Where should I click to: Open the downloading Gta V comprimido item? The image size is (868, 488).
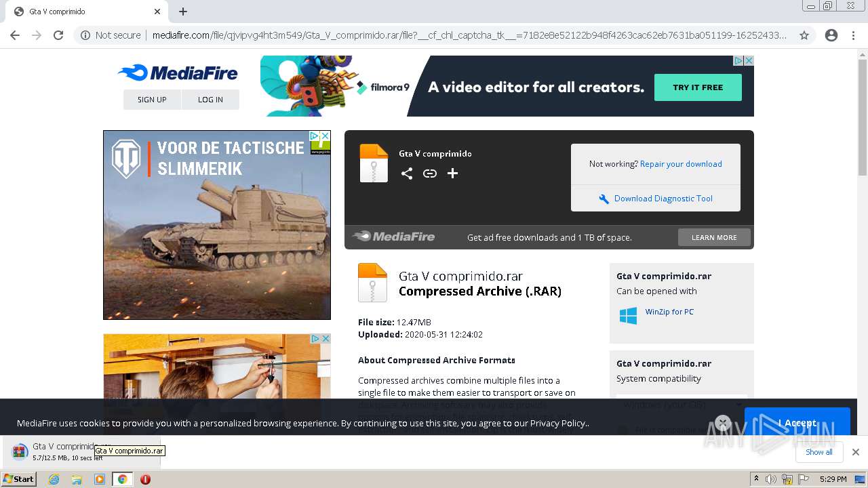pos(80,452)
